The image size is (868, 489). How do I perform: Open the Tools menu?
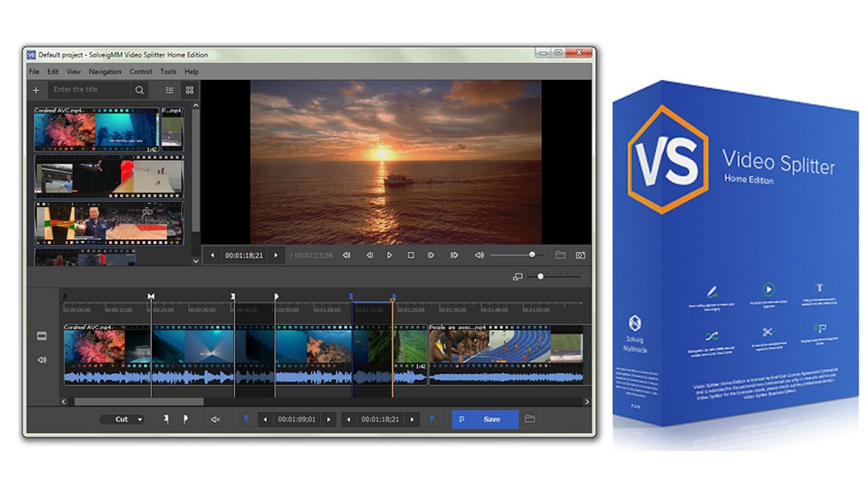click(168, 71)
